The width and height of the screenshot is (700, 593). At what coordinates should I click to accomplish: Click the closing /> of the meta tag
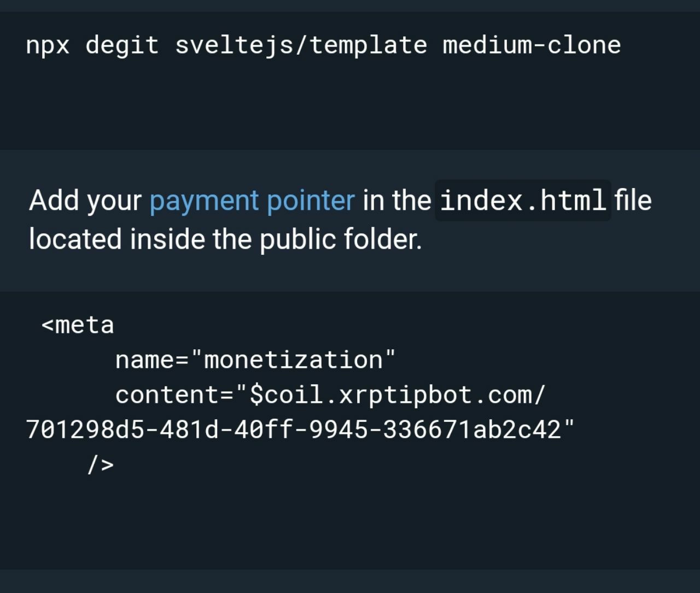[x=100, y=465]
